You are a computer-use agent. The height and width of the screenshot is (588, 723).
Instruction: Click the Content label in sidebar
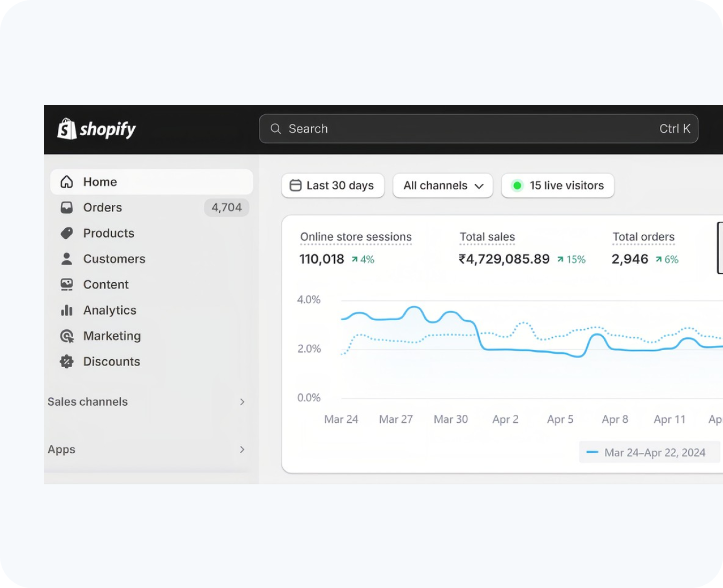point(106,284)
